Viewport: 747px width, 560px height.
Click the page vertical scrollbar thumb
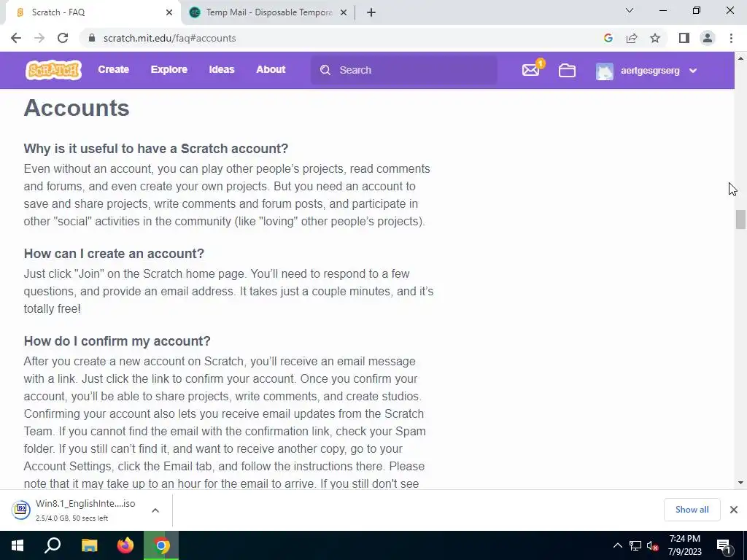tap(740, 219)
